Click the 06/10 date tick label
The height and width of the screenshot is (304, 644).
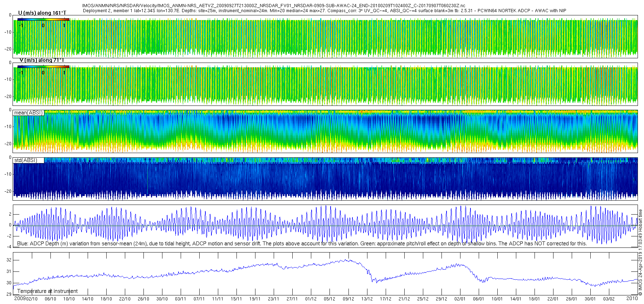(x=50, y=299)
